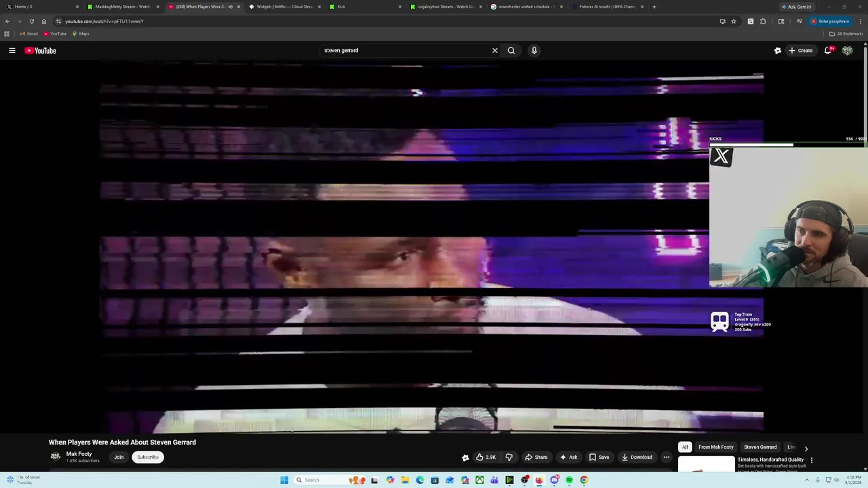Click the Enter passphrase profile button
The width and height of the screenshot is (868, 488).
click(830, 21)
